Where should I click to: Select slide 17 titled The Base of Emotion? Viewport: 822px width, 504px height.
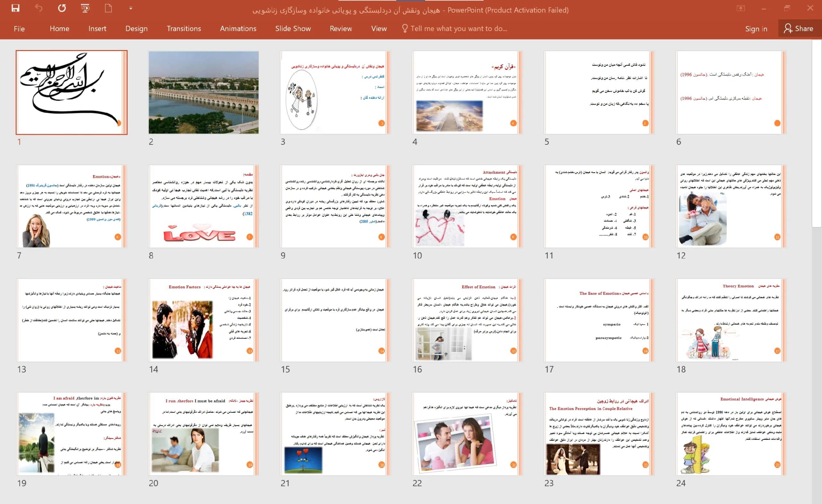coord(599,320)
